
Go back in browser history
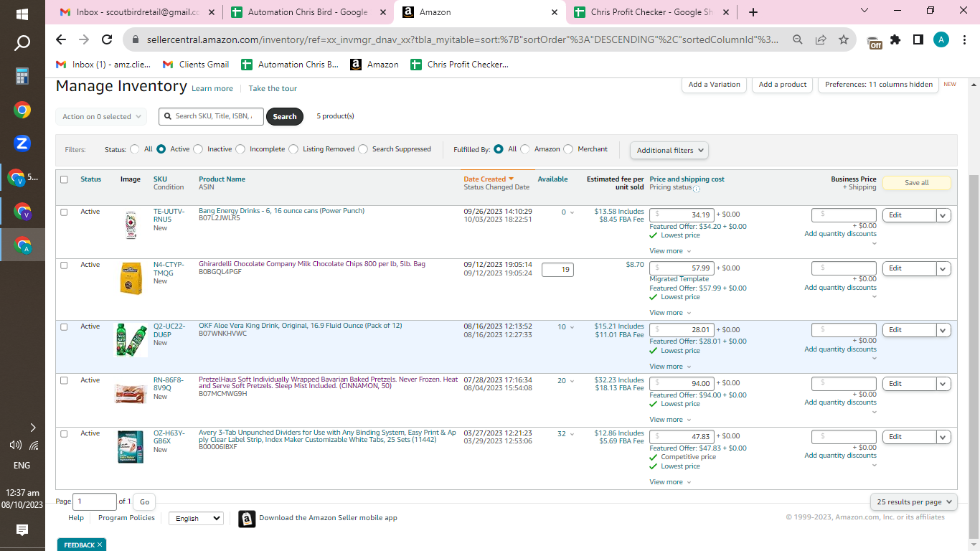coord(61,39)
